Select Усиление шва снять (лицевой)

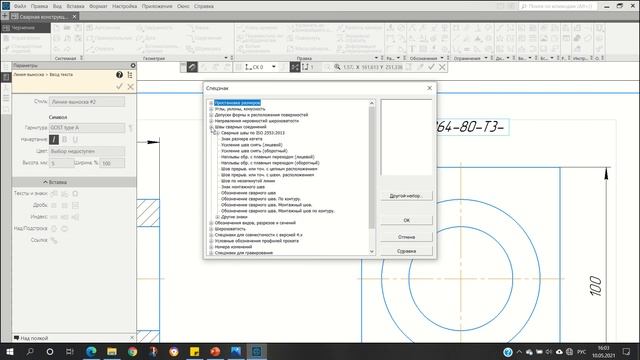point(251,145)
